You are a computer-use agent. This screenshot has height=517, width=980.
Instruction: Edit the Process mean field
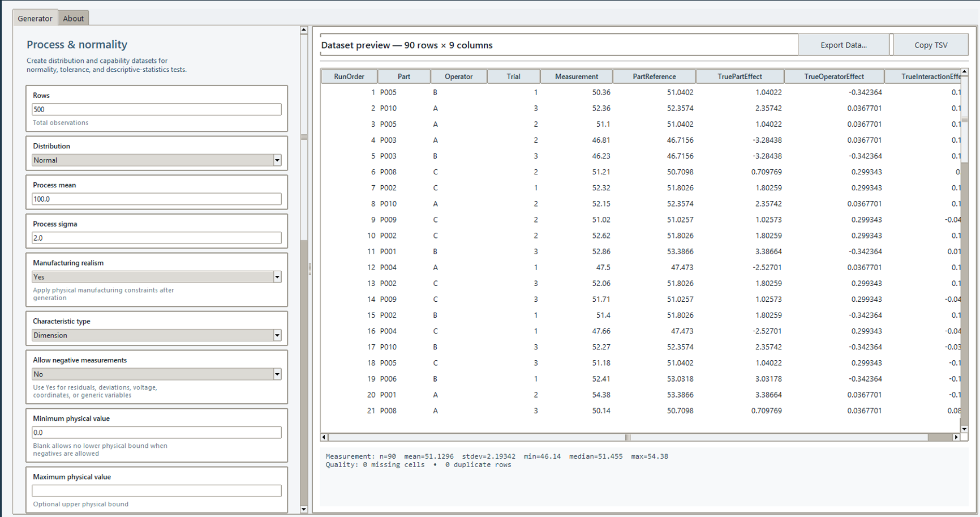click(157, 199)
